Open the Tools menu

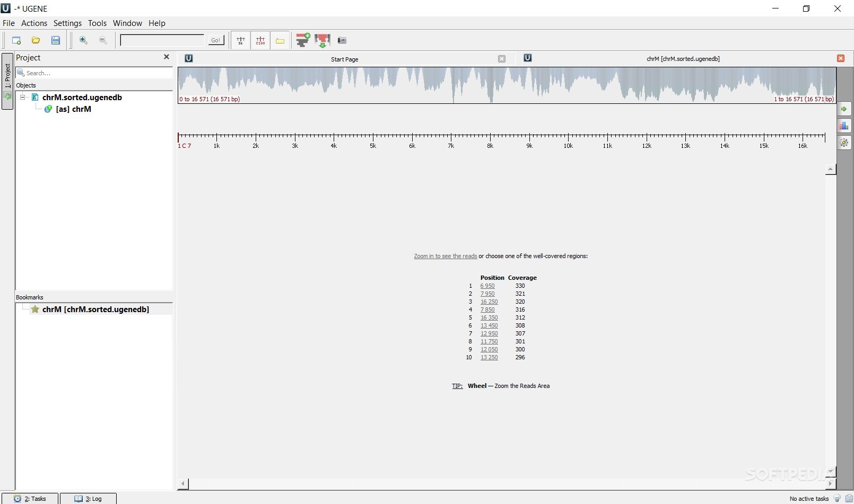[97, 23]
